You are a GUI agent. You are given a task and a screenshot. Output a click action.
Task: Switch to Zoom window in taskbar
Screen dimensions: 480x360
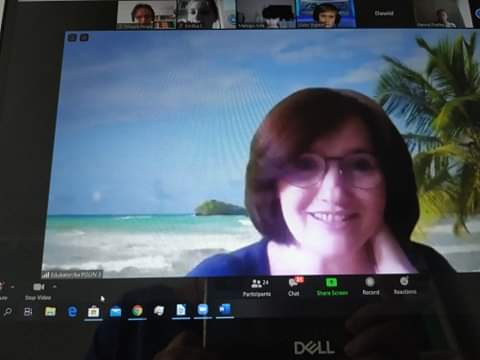click(203, 310)
